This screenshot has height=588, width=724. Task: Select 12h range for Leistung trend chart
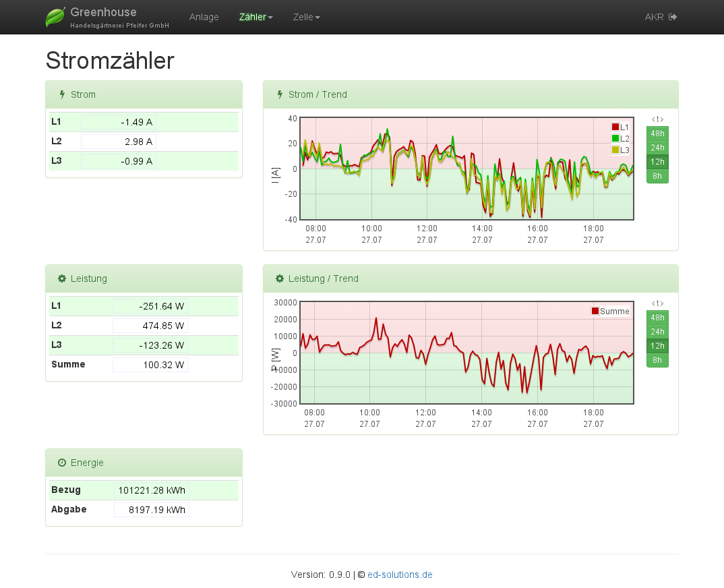pyautogui.click(x=657, y=346)
